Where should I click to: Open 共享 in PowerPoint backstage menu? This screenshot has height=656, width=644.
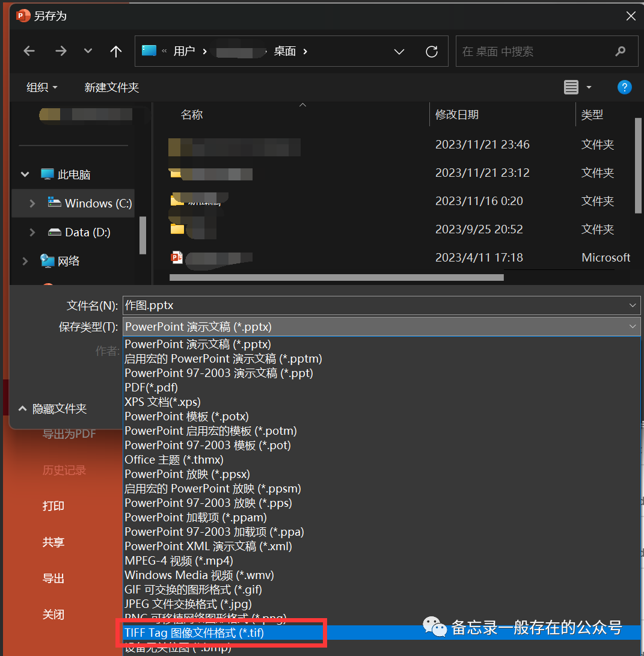(x=53, y=542)
